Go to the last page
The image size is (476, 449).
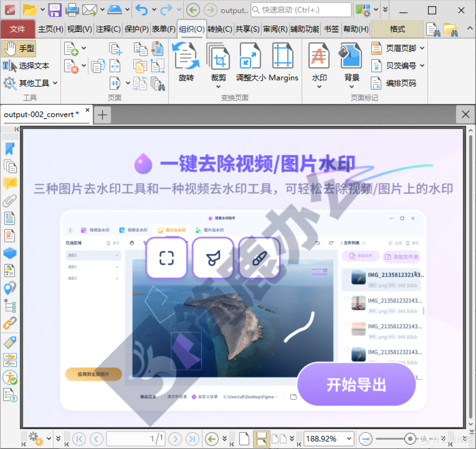pyautogui.click(x=192, y=439)
